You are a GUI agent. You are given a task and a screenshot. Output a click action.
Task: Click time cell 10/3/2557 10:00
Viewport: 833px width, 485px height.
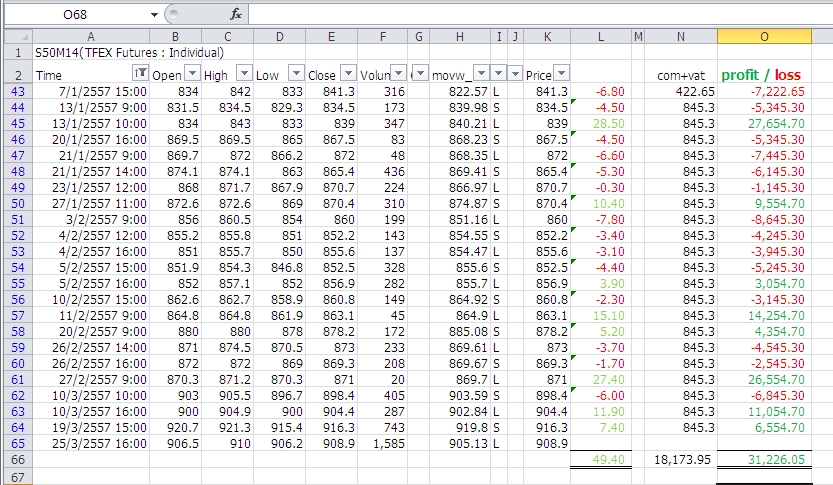pos(91,395)
